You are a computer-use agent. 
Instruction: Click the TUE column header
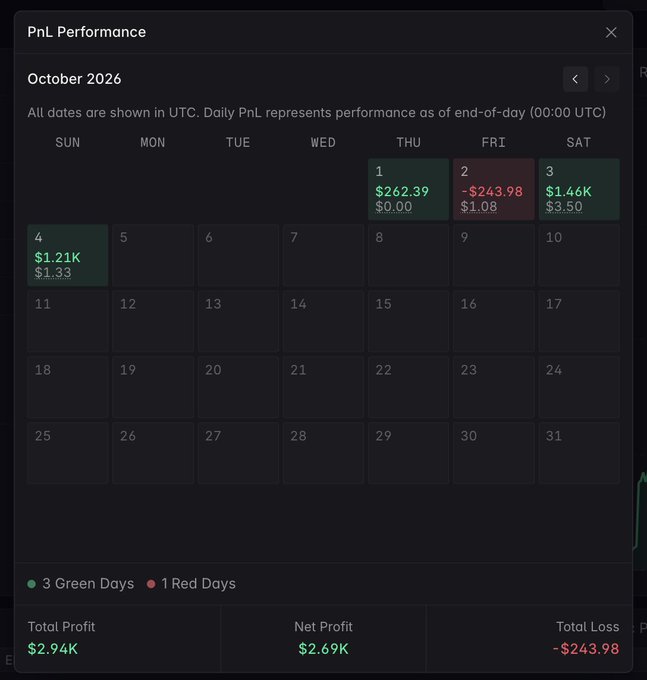tap(238, 143)
